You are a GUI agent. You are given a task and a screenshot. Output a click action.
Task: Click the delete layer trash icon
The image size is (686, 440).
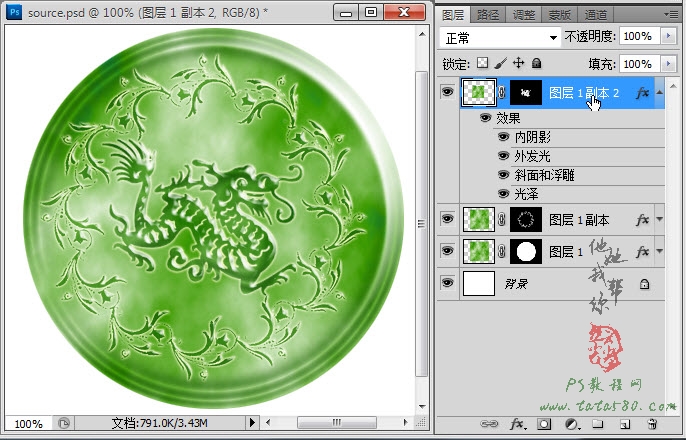click(x=651, y=424)
